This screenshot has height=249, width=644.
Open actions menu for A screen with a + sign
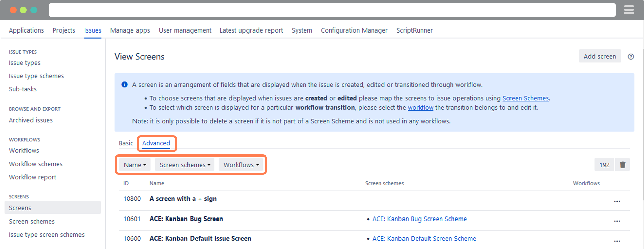[x=617, y=201]
